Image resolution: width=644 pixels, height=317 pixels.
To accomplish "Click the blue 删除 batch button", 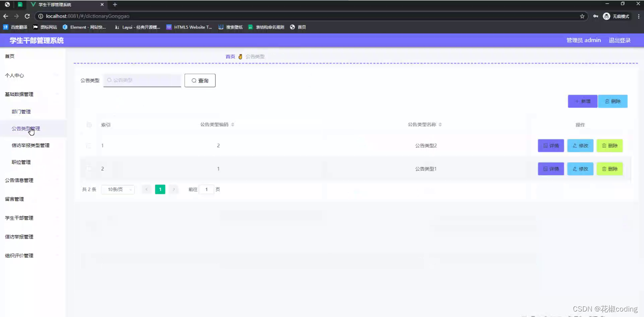I will (x=613, y=101).
